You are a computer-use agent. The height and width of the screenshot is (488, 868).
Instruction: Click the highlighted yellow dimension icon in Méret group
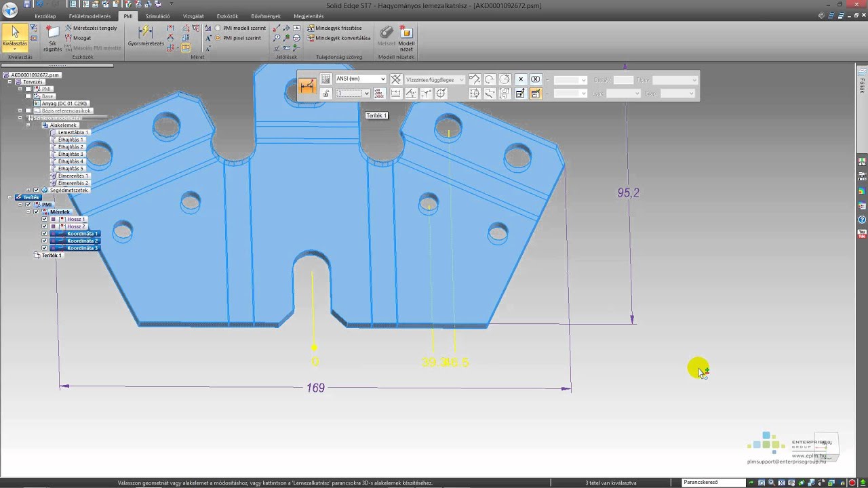[x=186, y=47]
